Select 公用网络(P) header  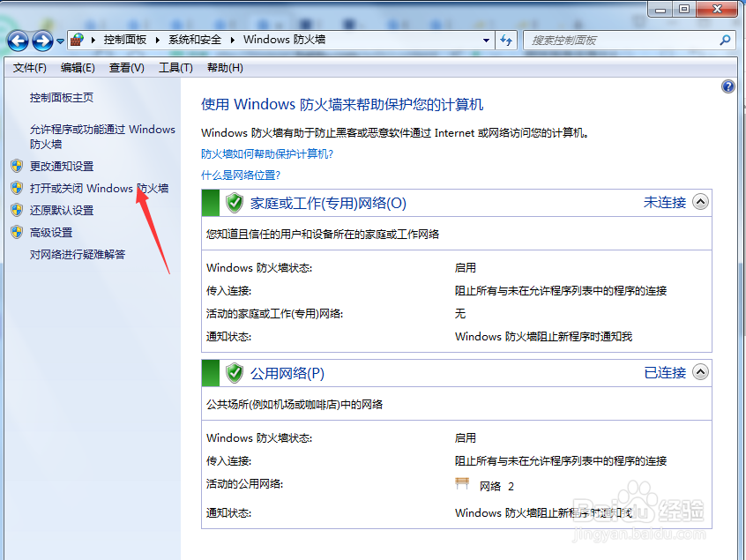(x=287, y=373)
